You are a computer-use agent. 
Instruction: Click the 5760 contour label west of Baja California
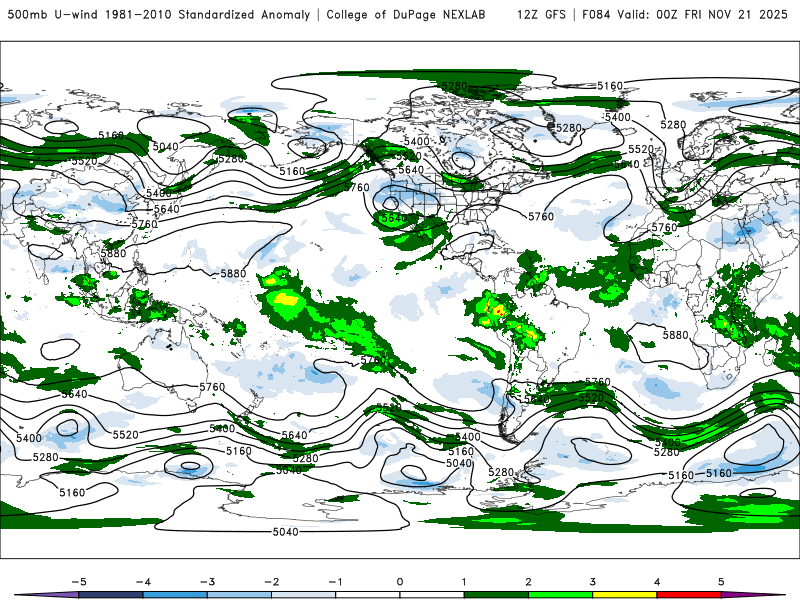pos(357,187)
